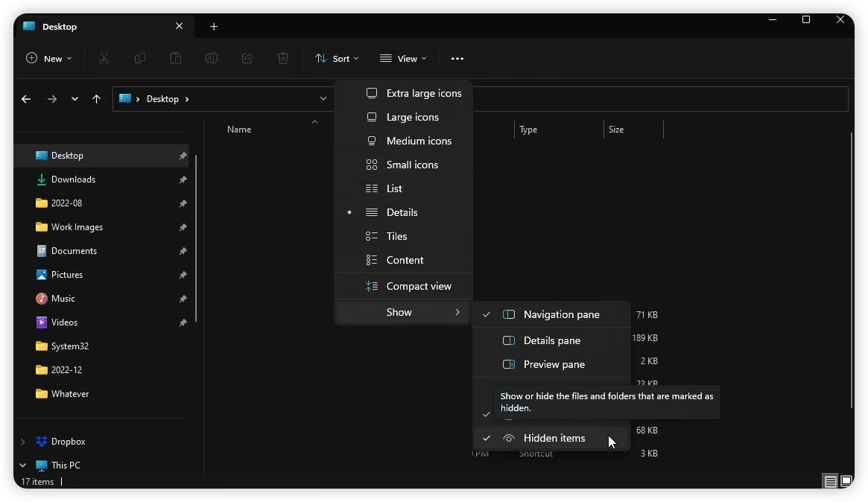Open the Sort dropdown menu
This screenshot has height=502, width=868.
tap(337, 59)
